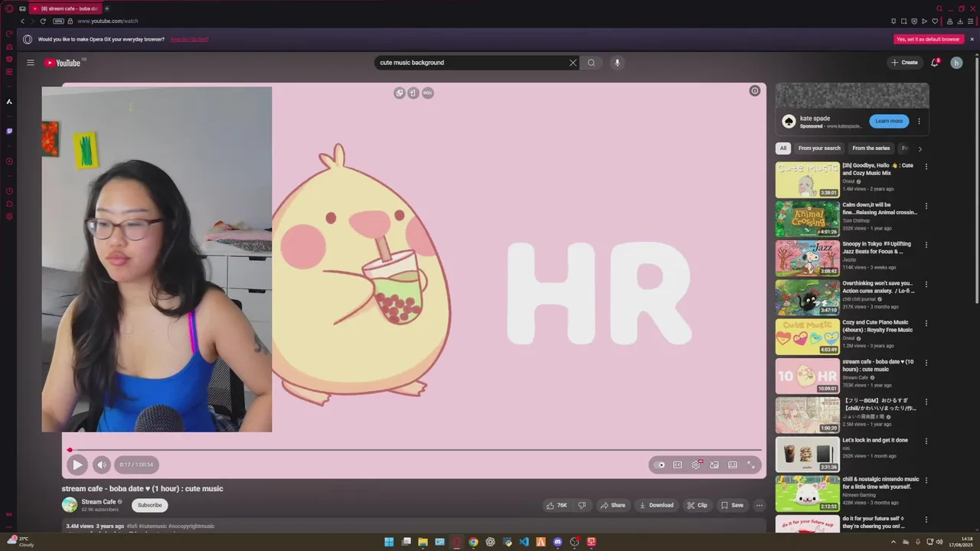Open Opera bookmarks heart icon
The width and height of the screenshot is (980, 551).
935,21
